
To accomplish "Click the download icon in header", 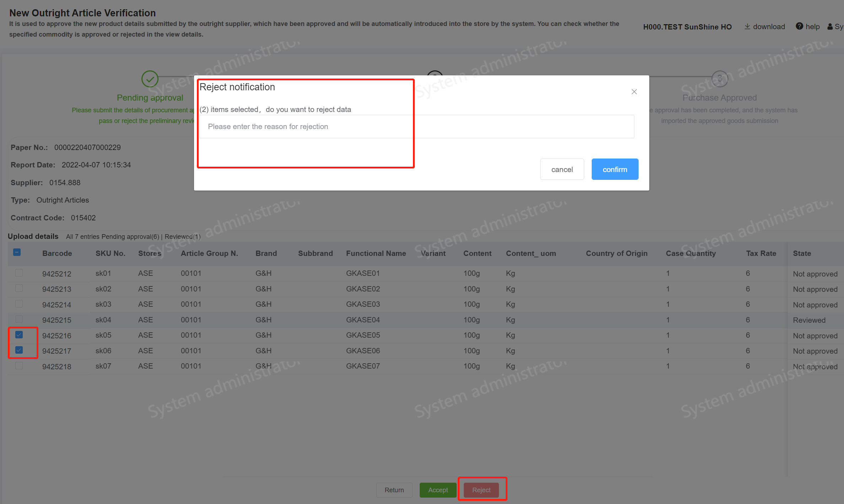I will (x=747, y=27).
